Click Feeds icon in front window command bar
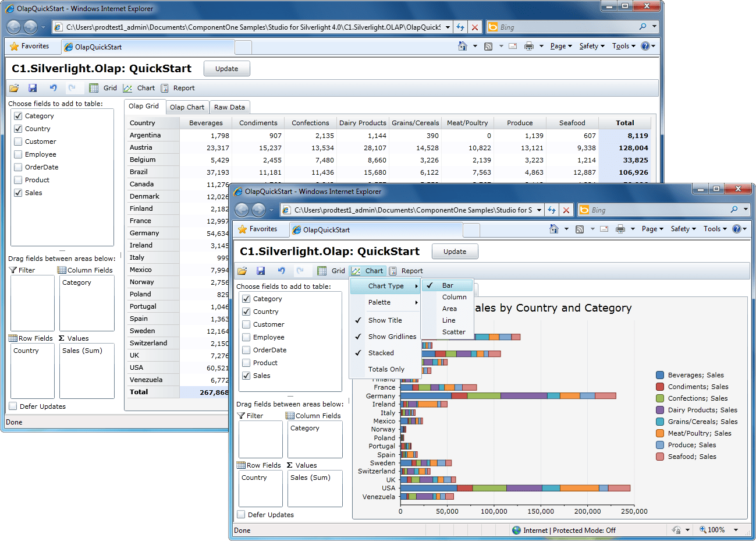This screenshot has width=756, height=541. (580, 229)
